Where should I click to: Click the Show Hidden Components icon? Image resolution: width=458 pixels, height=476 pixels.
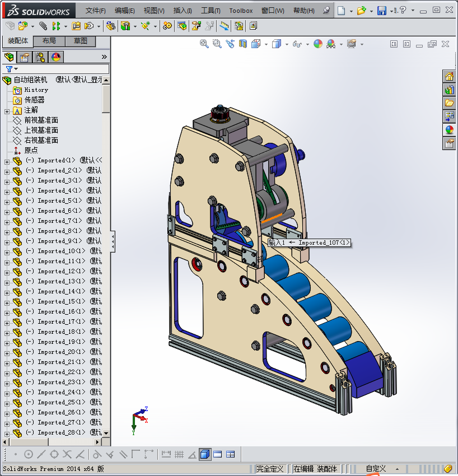[111, 26]
